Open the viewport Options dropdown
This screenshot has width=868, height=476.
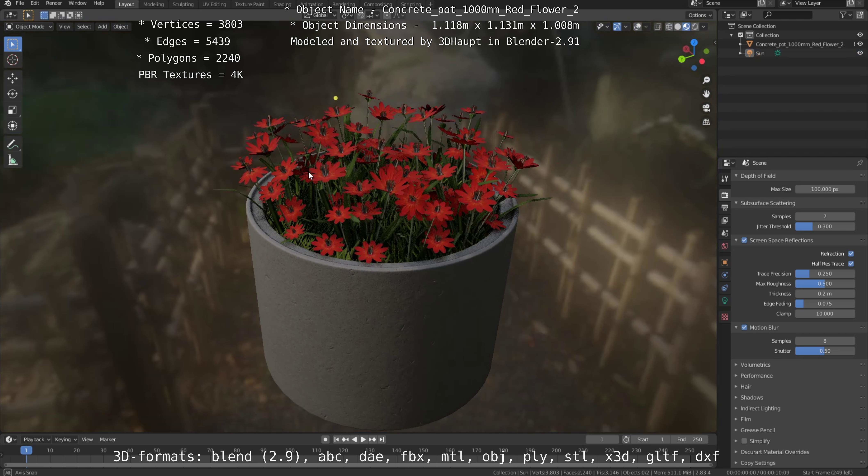(700, 15)
